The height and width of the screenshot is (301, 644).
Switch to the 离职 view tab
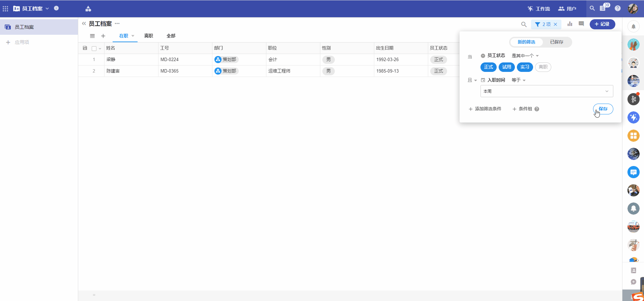(x=149, y=36)
